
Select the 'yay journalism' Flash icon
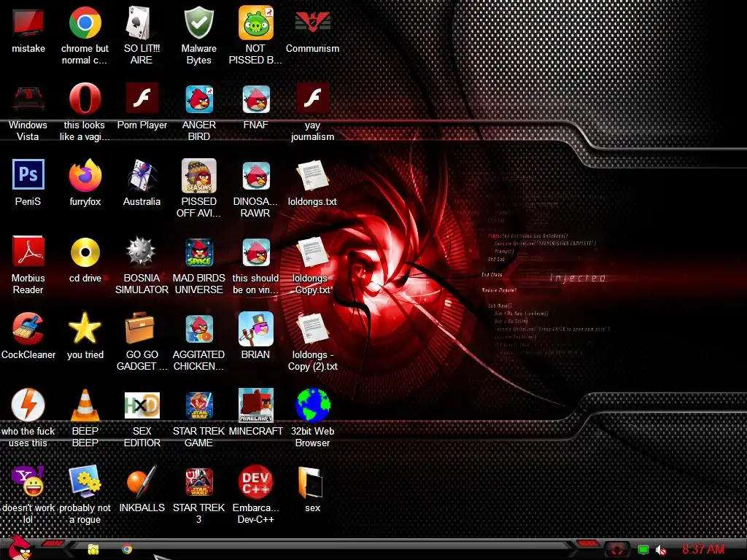coord(312,99)
